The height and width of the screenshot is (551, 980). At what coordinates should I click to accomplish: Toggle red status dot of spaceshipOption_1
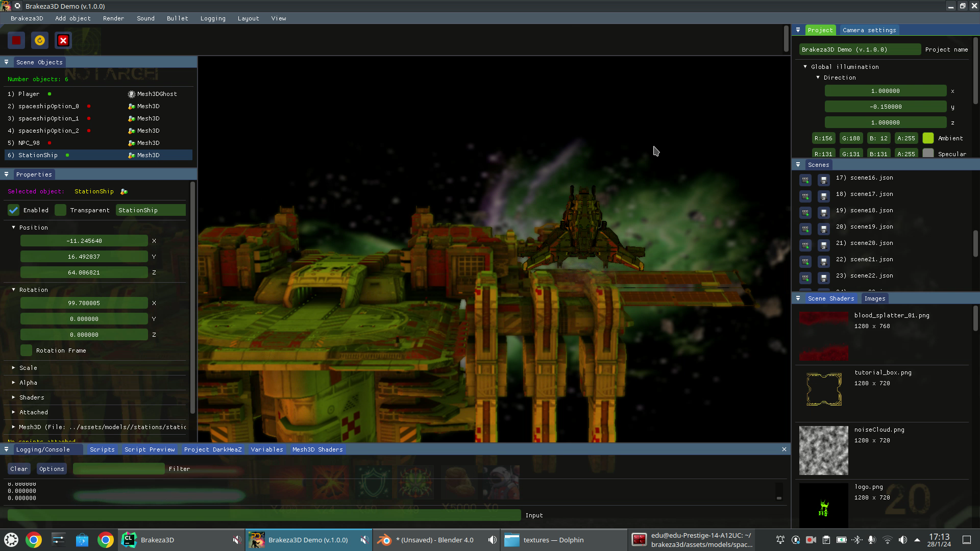pos(89,118)
